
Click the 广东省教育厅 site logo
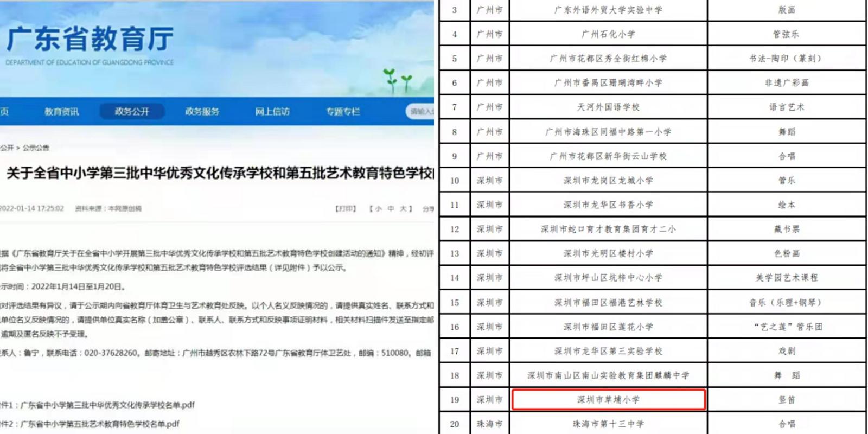[90, 45]
